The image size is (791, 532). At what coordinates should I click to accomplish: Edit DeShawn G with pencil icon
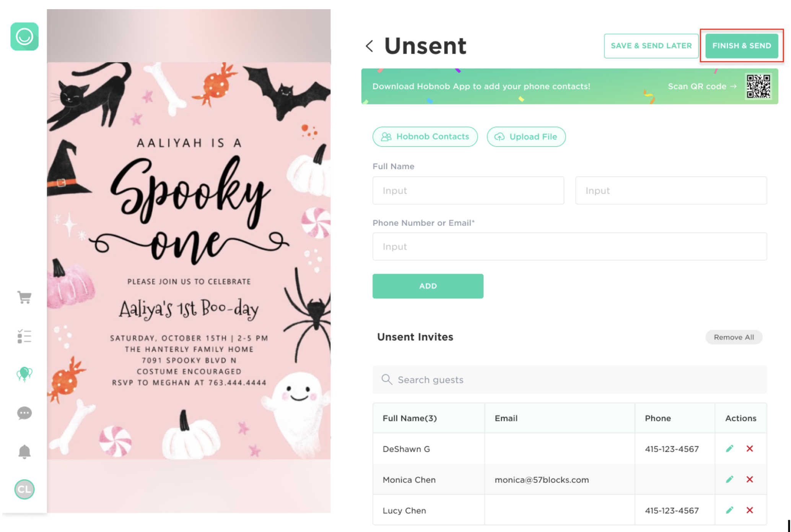point(730,449)
